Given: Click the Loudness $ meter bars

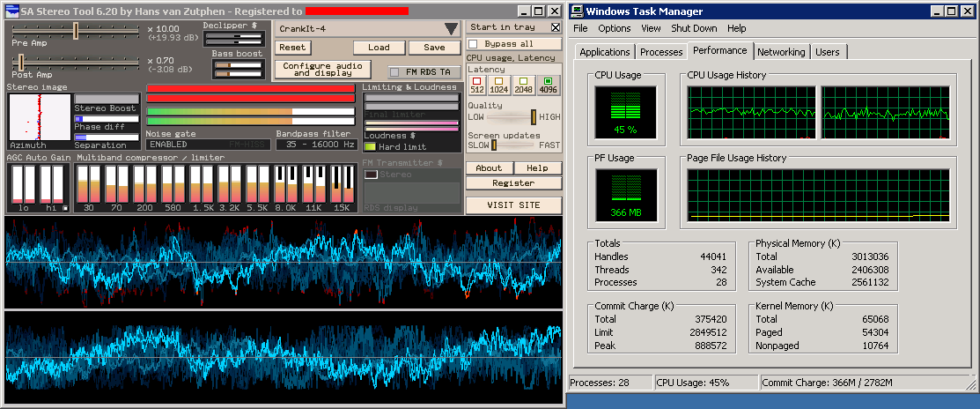Looking at the screenshot, I should [x=412, y=126].
